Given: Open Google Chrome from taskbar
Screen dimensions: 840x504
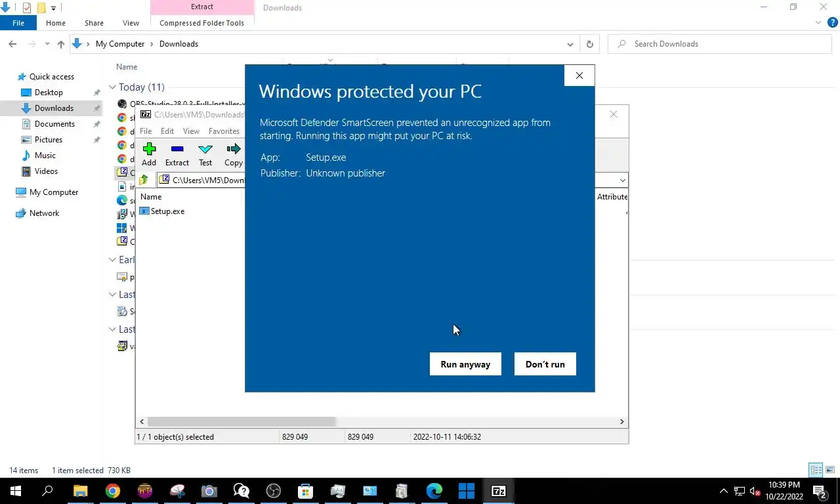Looking at the screenshot, I should [x=113, y=491].
